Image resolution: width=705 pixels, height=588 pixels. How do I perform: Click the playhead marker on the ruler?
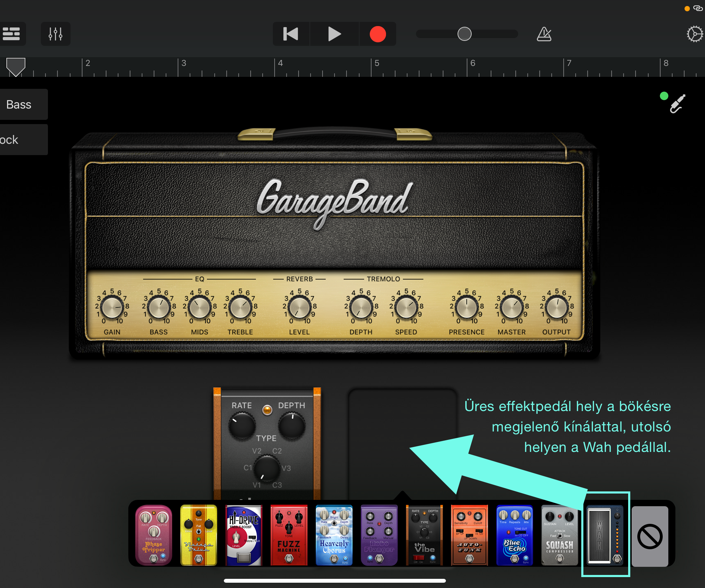point(16,67)
